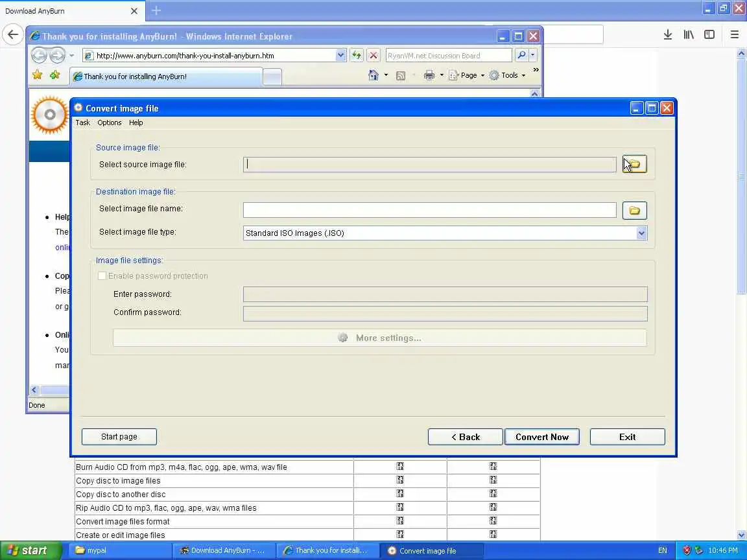Browse for destination image file folder icon
The height and width of the screenshot is (560, 747).
point(635,211)
